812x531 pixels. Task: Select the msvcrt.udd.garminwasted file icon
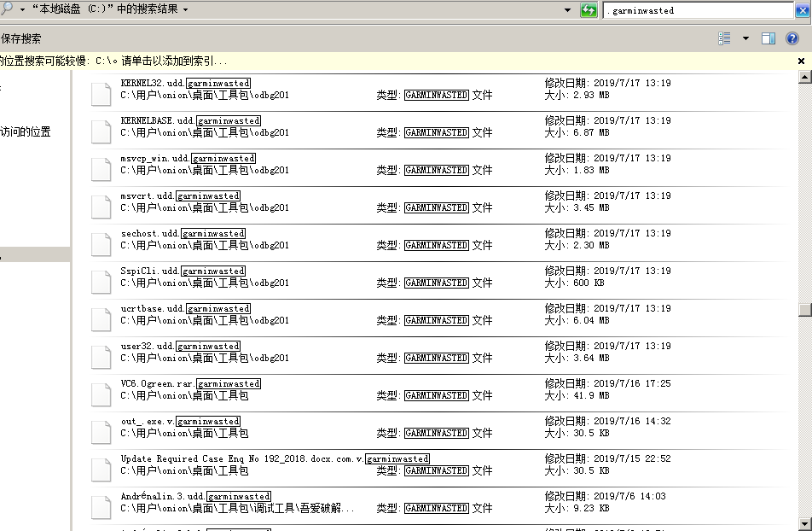(x=101, y=207)
